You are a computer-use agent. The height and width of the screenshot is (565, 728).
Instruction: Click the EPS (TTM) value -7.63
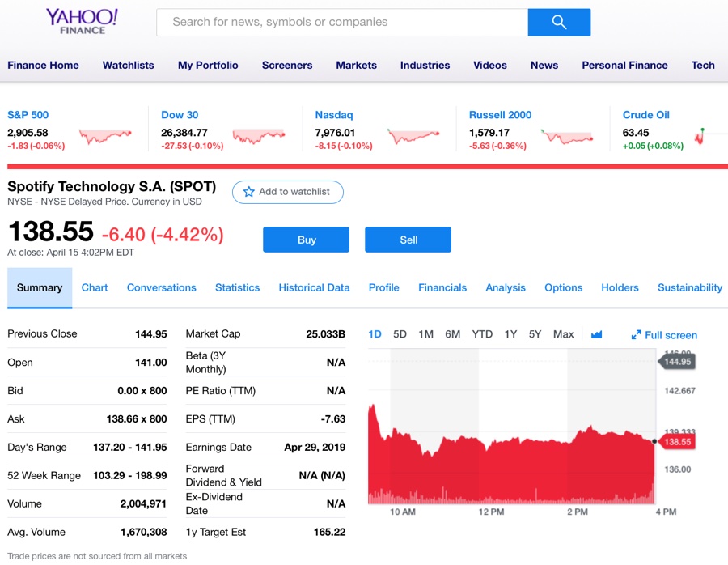(x=333, y=419)
